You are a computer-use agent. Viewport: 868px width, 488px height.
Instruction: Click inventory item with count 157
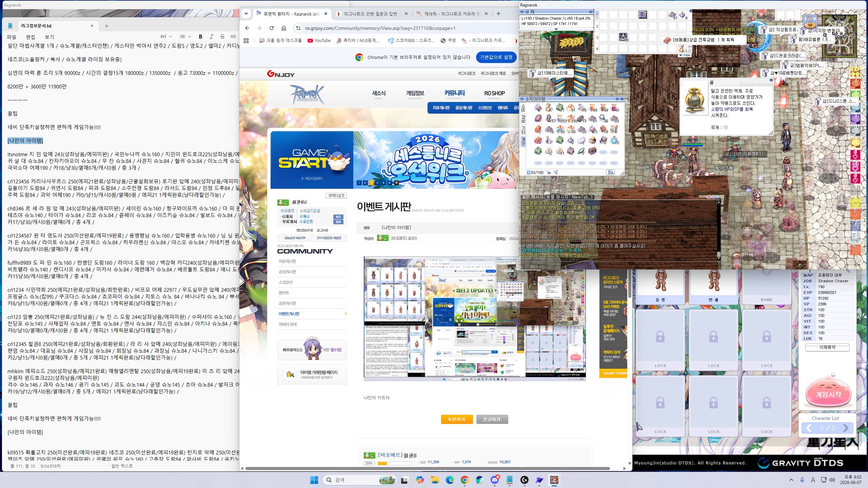click(550, 118)
